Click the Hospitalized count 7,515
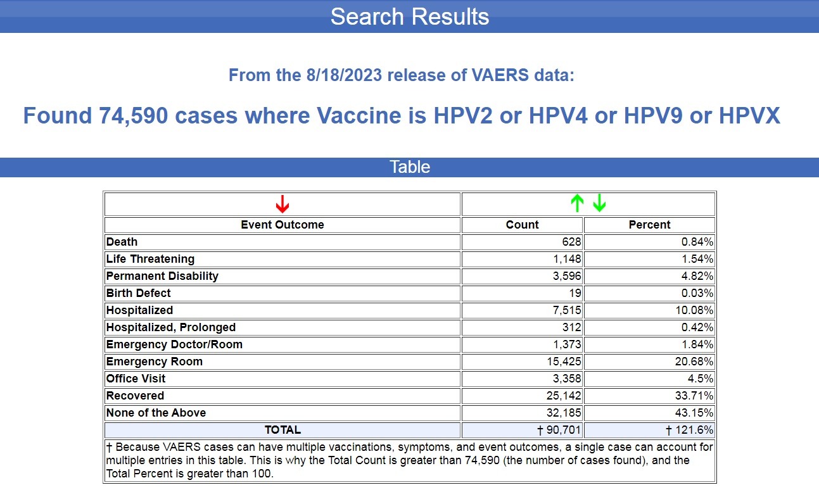The width and height of the screenshot is (819, 504). coord(566,310)
